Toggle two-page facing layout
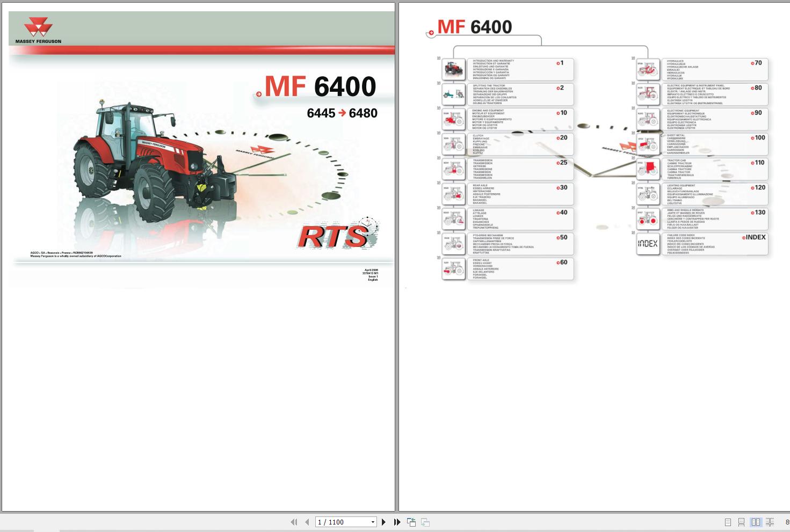 pos(756,522)
